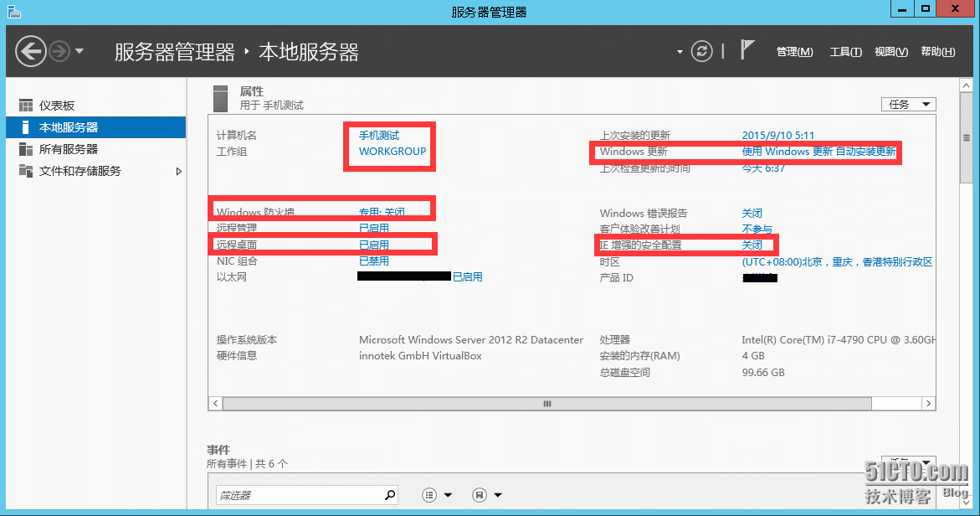This screenshot has width=980, height=516.
Task: Click Windows 防火墙 status link
Action: (x=382, y=212)
